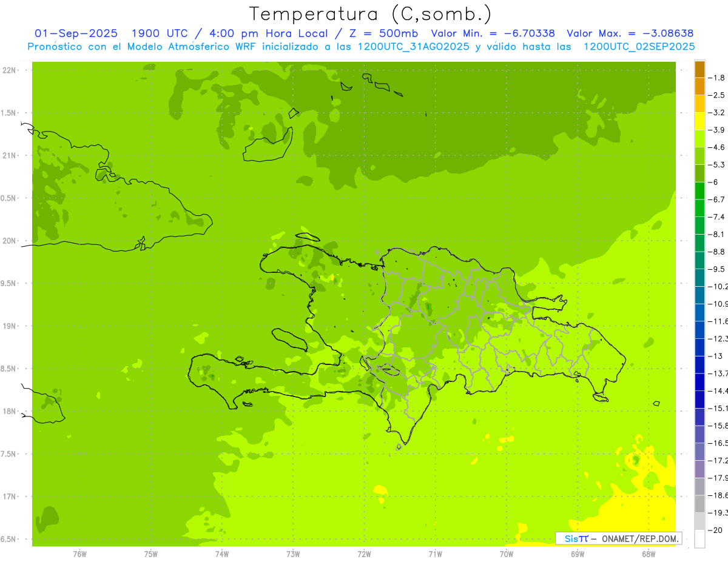Click '1200UTC_02SEP2025' valid-until timestamp
The image size is (728, 562).
coord(639,47)
